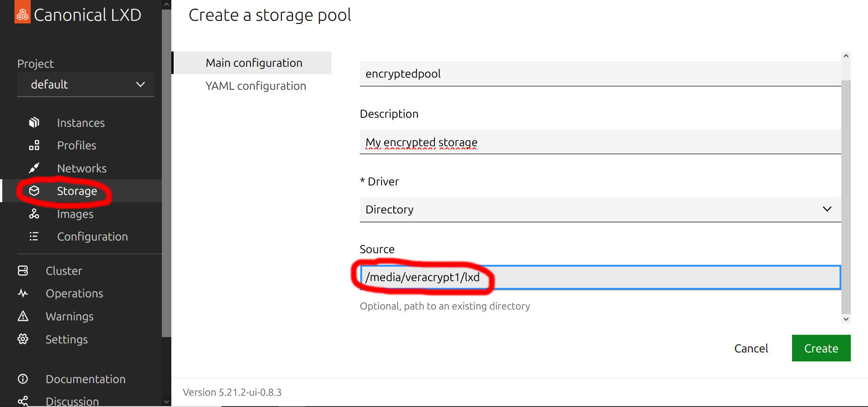The image size is (868, 407).
Task: Open Networks page
Action: [81, 168]
